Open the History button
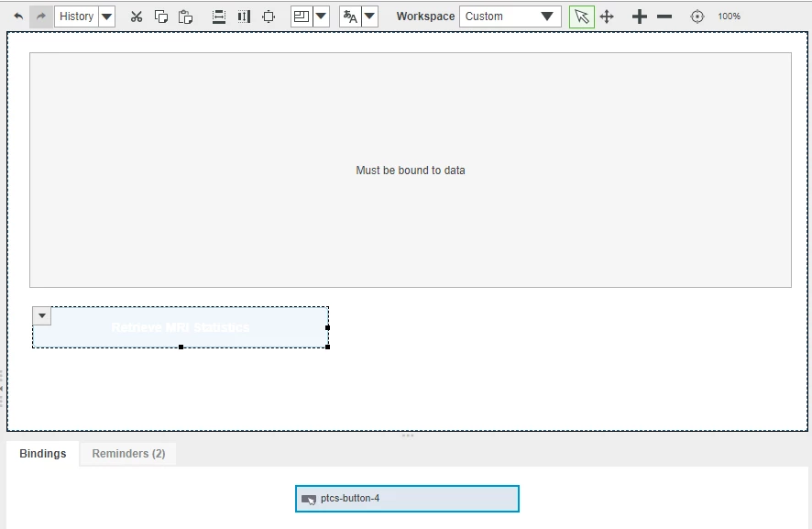This screenshot has width=812, height=529. pyautogui.click(x=76, y=17)
